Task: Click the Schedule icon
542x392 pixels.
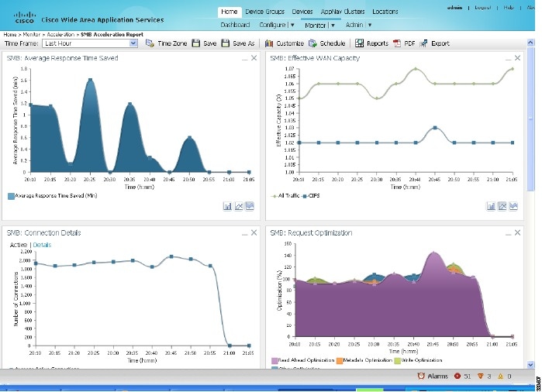Action: click(312, 43)
